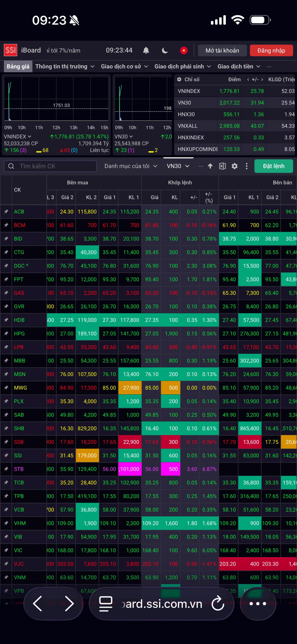Open price board settings gear
The height and width of the screenshot is (644, 297).
click(235, 166)
